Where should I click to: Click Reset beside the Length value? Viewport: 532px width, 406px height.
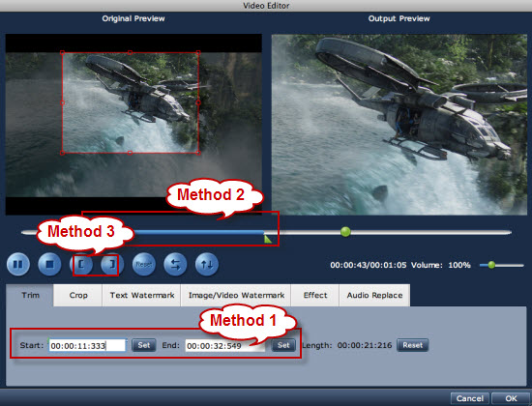[x=413, y=345]
